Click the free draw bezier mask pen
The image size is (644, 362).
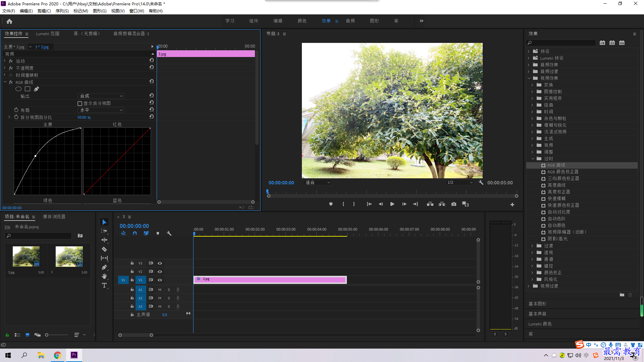[x=37, y=89]
